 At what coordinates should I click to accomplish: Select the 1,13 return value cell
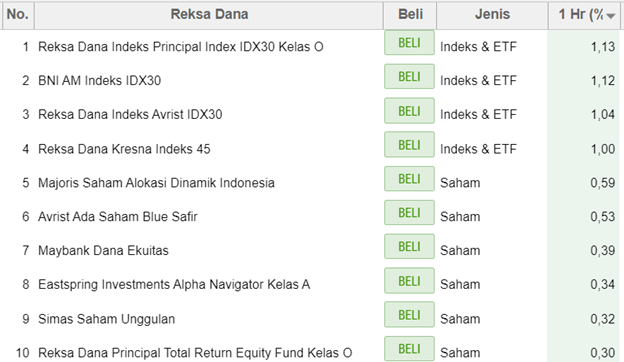(x=583, y=47)
